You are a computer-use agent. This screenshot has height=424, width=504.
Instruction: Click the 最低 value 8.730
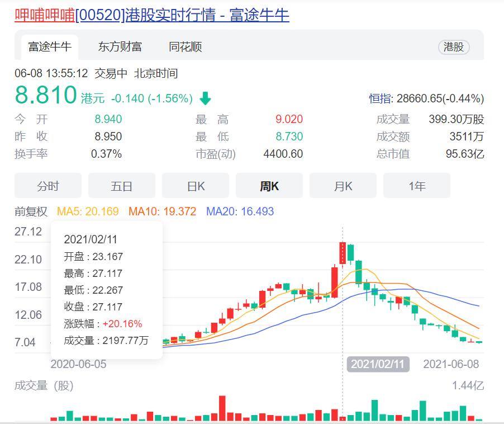289,136
